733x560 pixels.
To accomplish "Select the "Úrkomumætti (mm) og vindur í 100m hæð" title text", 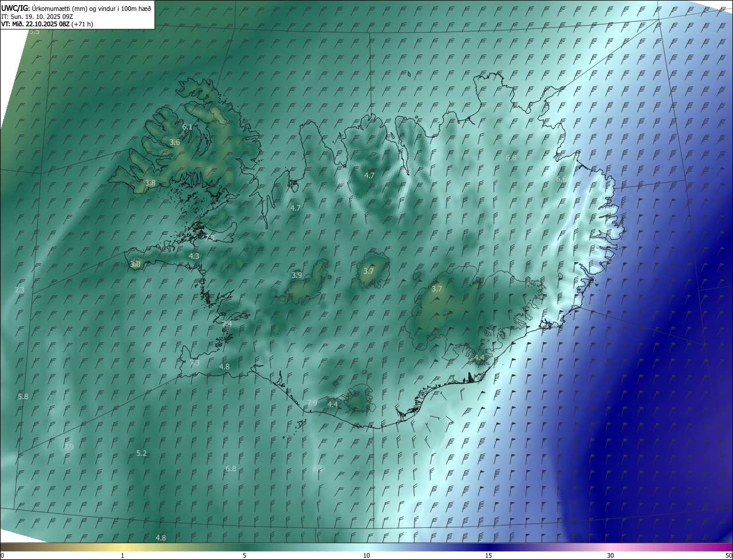I will coord(92,8).
